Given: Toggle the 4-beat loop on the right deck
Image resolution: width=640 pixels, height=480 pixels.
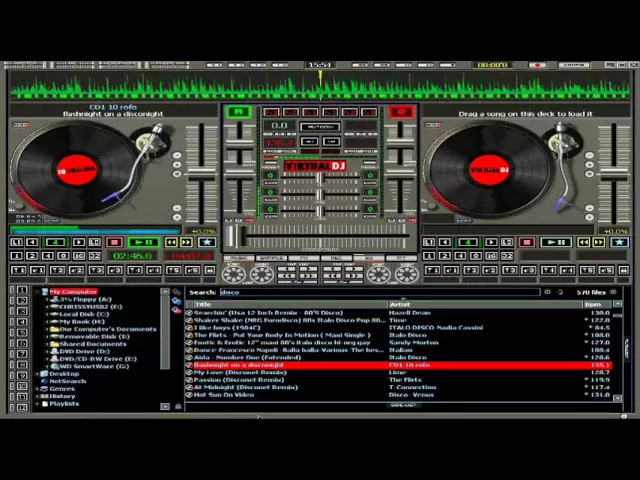Looking at the screenshot, I should click(468, 242).
